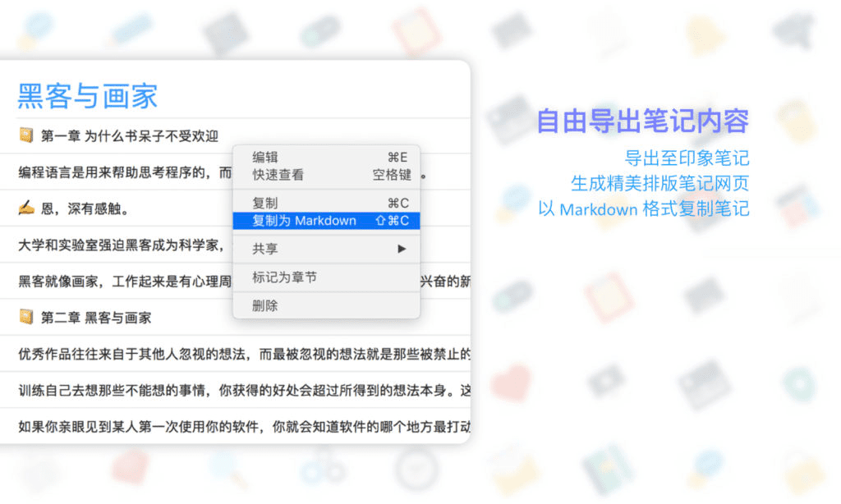Open the 共享 submenu item
Viewport: 841px width, 504px height.
pos(265,249)
